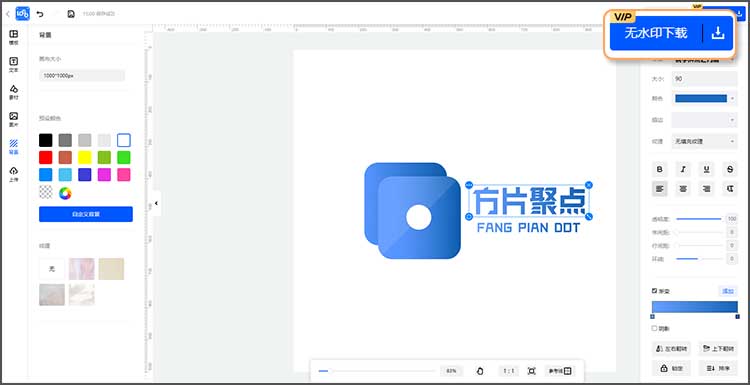Click the gradient color bar

point(695,307)
